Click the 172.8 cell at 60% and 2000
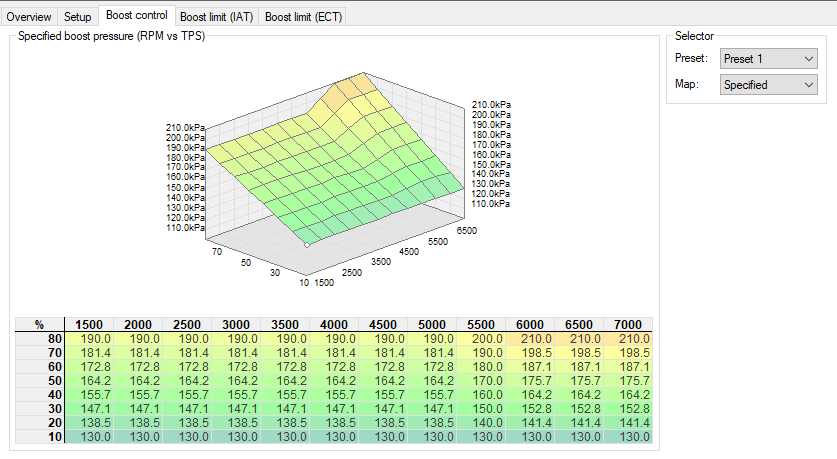This screenshot has width=837, height=459. click(138, 367)
